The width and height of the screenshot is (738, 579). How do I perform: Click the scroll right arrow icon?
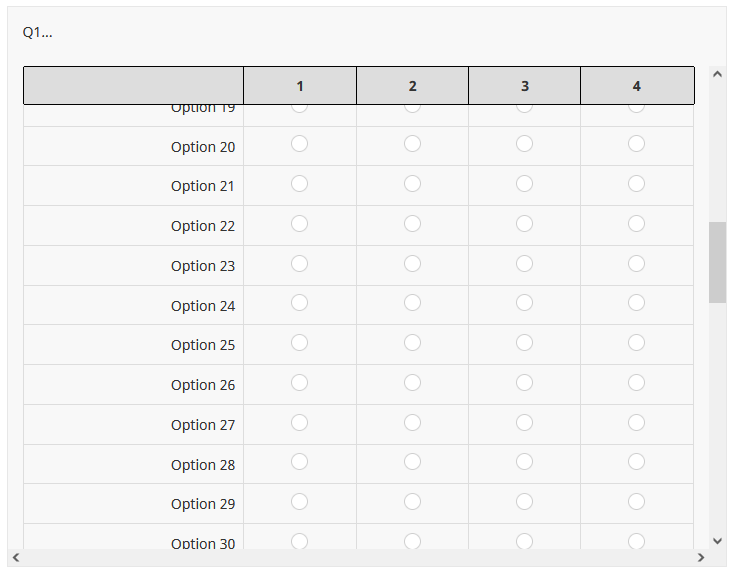click(x=701, y=557)
